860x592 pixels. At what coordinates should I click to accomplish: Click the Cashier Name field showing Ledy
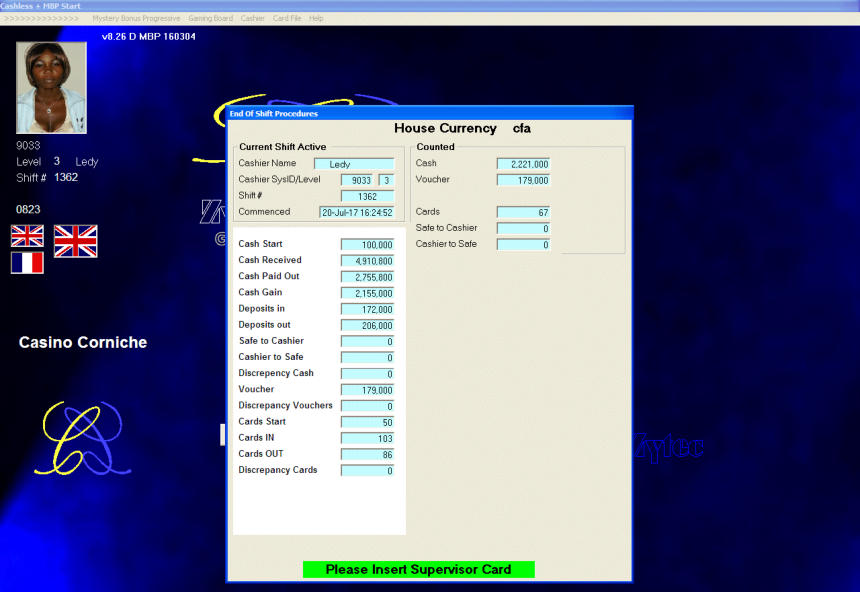coord(353,164)
